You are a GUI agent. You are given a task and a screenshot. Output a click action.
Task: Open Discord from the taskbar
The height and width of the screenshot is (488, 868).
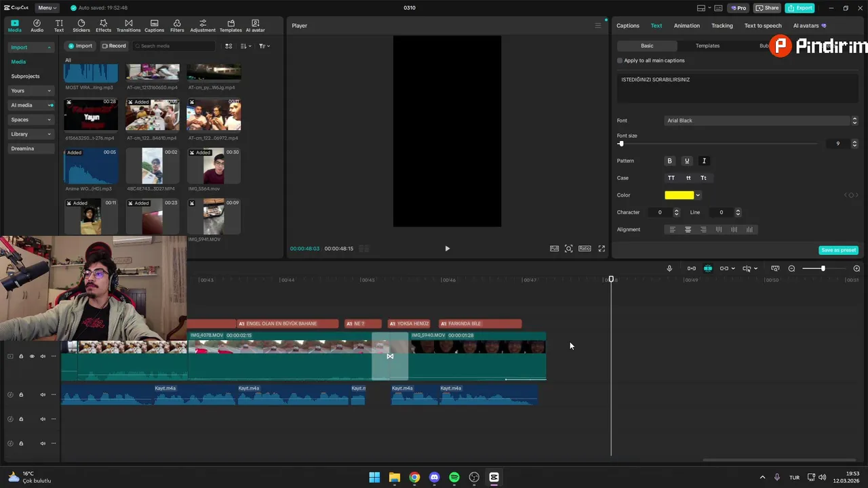(435, 477)
